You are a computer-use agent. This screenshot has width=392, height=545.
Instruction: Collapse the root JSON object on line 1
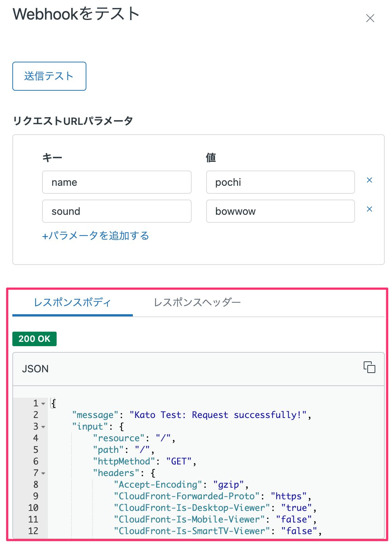click(42, 403)
